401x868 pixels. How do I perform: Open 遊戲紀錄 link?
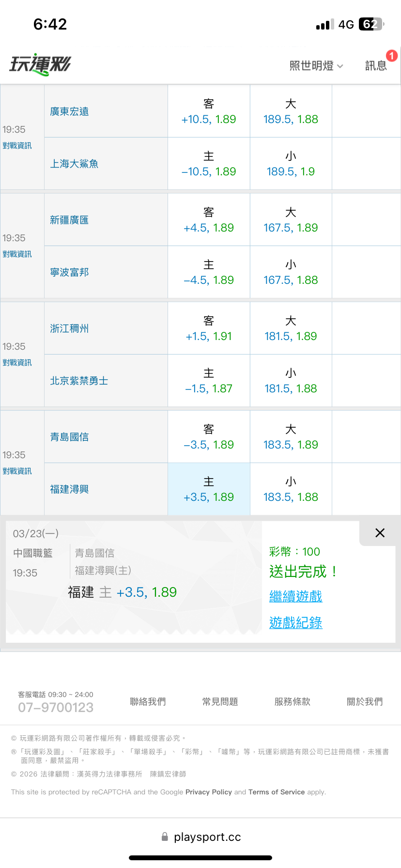pos(295,622)
